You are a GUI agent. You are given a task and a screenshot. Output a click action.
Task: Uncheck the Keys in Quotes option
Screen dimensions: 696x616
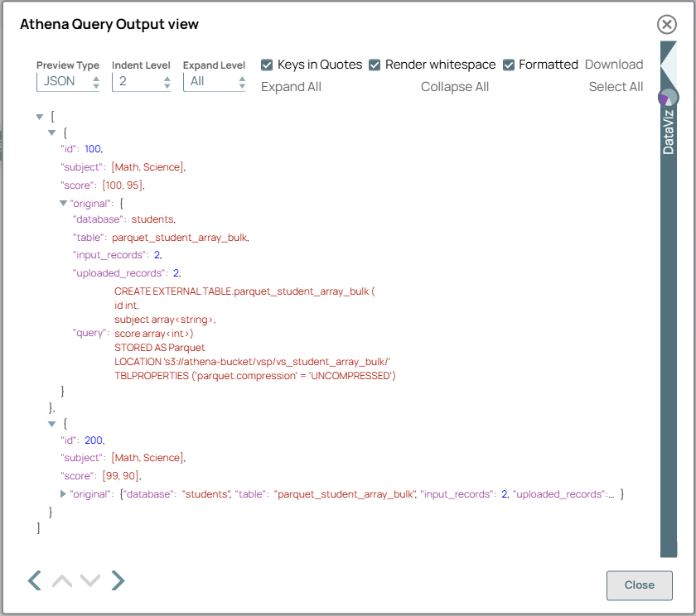267,64
